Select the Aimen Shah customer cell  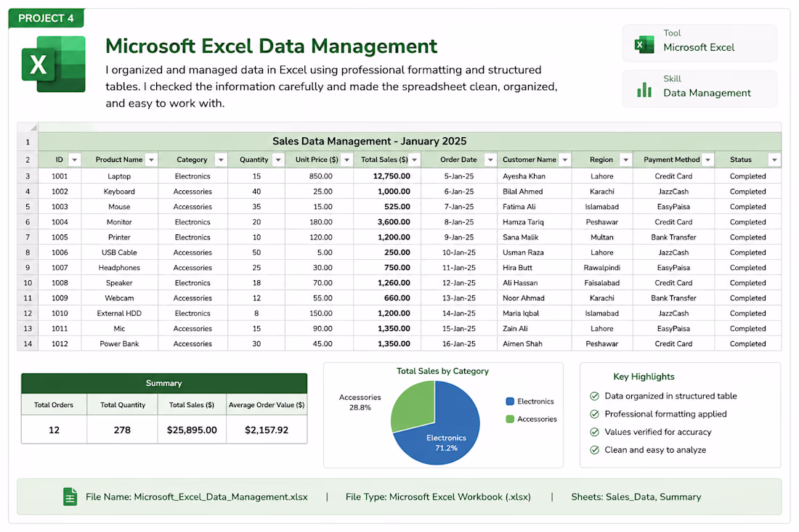pyautogui.click(x=534, y=343)
